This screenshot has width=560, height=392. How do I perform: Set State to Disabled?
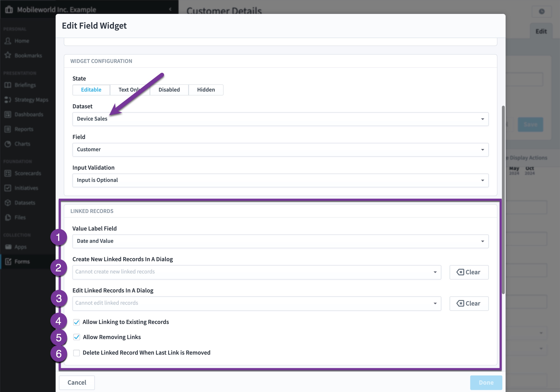[169, 90]
